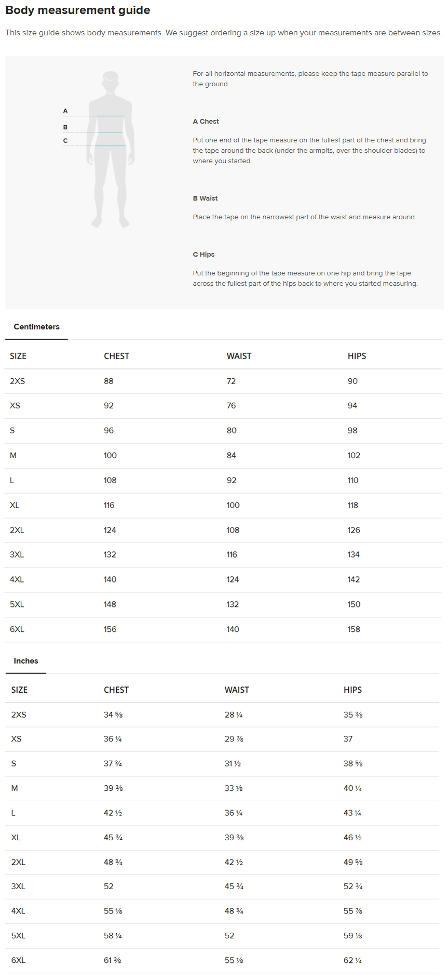Image resolution: width=448 pixels, height=980 pixels.
Task: Click the B waist marker on figure
Action: pos(65,127)
